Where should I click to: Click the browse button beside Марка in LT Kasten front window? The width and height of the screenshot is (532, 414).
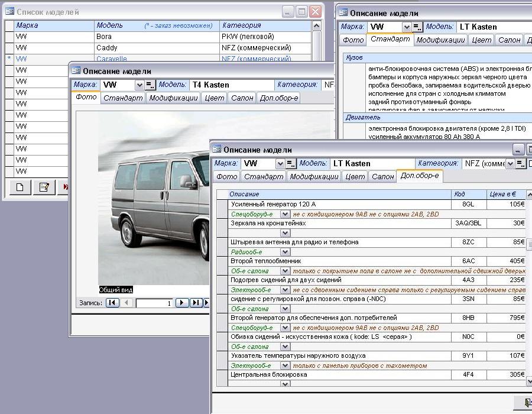click(x=291, y=164)
